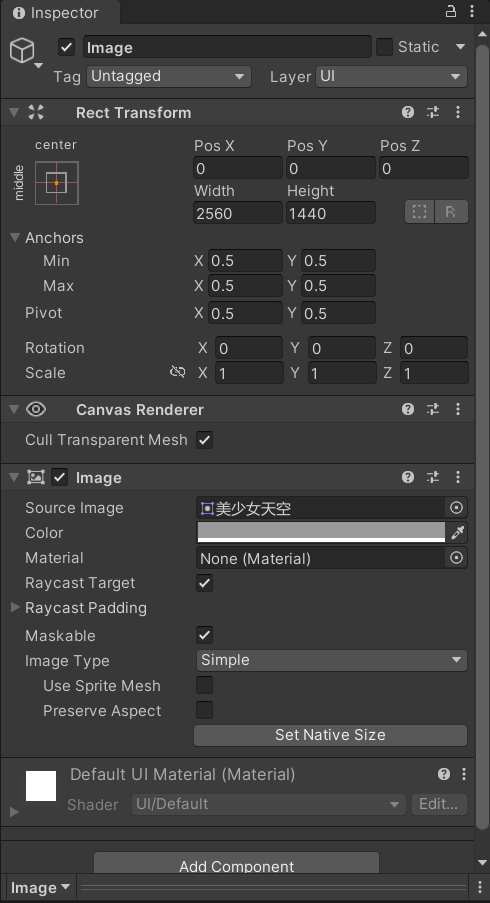490x903 pixels.
Task: Select the Inspector tab
Action: click(56, 13)
